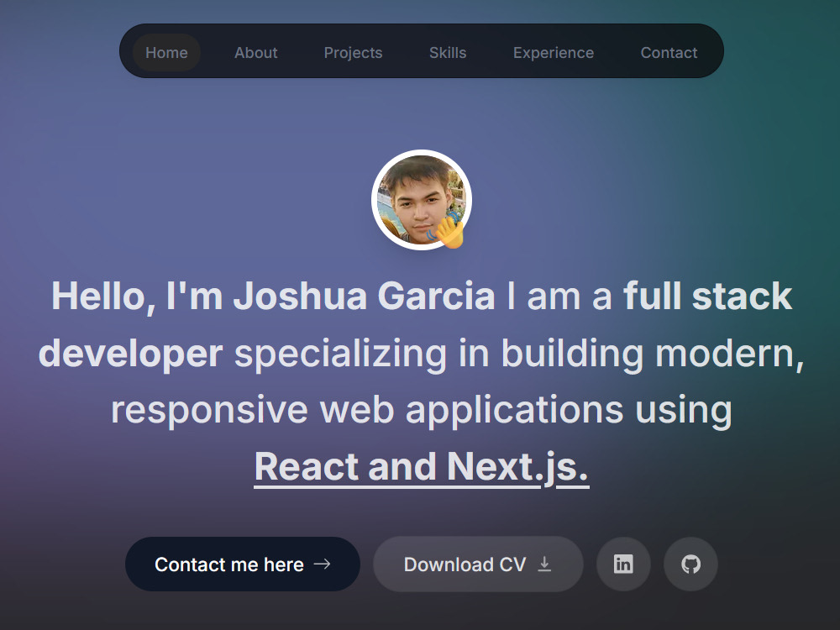Open the Projects nav item
This screenshot has height=630, width=840.
click(353, 52)
